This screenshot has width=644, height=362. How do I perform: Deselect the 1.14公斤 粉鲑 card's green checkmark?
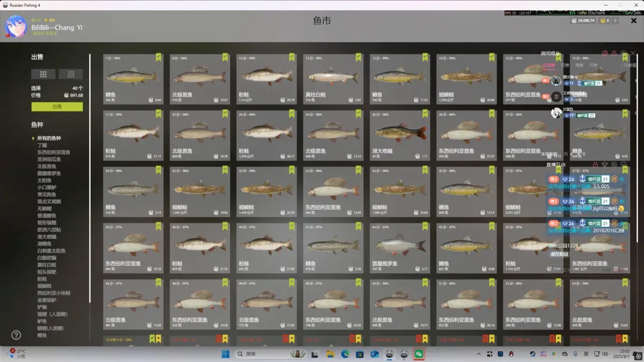tap(292, 57)
